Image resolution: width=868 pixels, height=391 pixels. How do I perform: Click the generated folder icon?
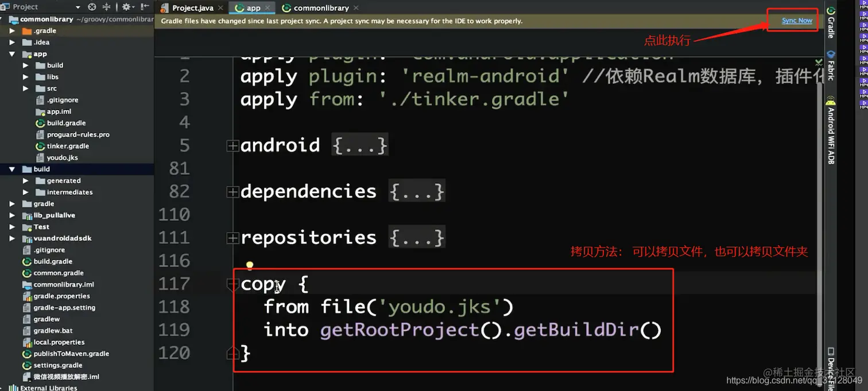(x=40, y=181)
